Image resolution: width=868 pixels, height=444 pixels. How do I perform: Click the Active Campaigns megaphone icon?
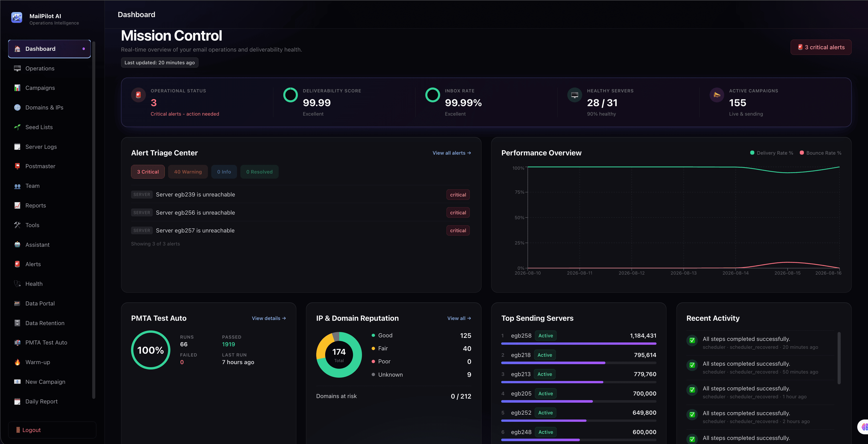717,95
